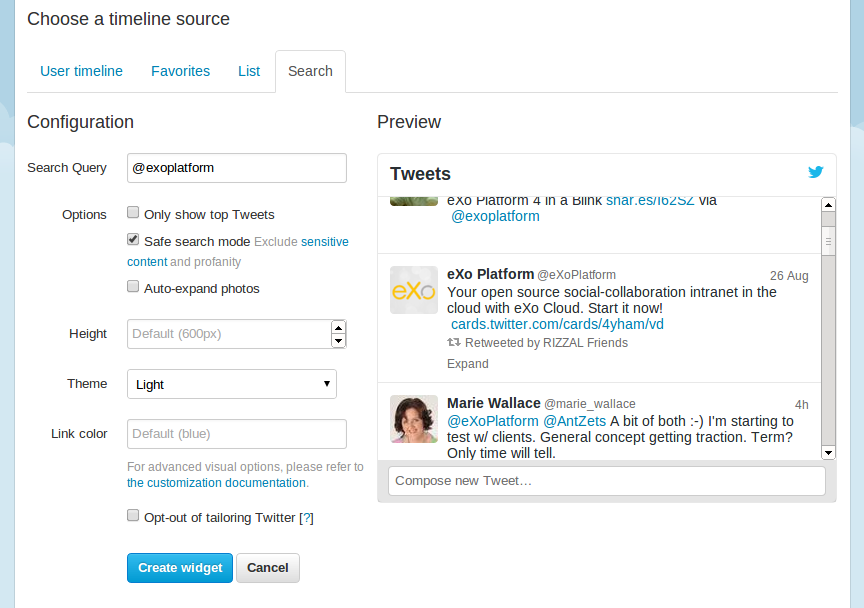Screen dimensions: 864x608
Task: Enable Auto-expand photos checkbox
Action: click(133, 286)
